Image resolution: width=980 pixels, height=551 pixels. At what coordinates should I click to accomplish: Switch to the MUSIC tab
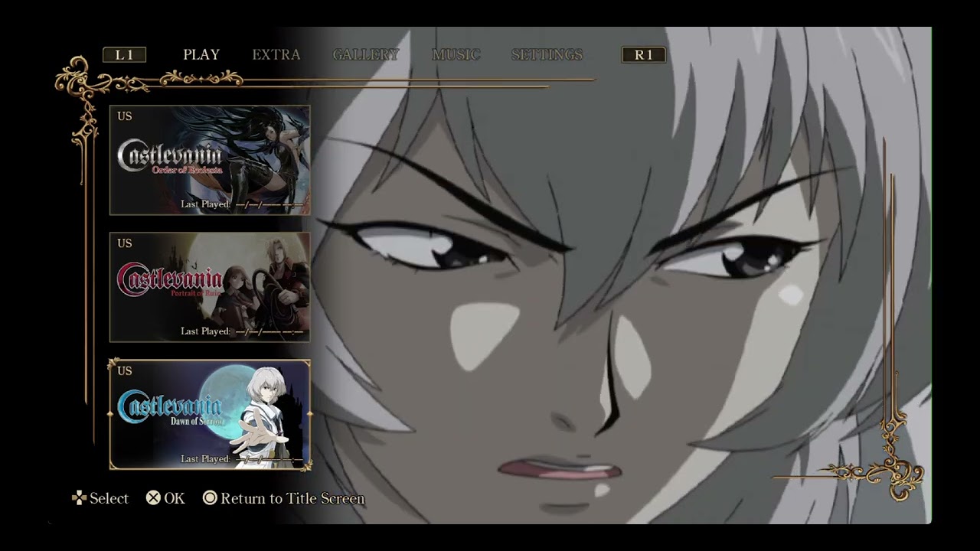click(456, 54)
